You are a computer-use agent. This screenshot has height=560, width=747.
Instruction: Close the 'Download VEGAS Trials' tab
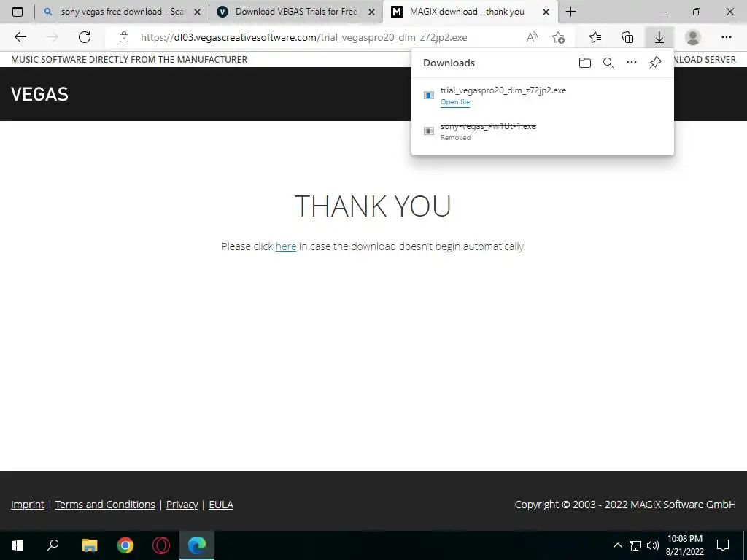[371, 12]
